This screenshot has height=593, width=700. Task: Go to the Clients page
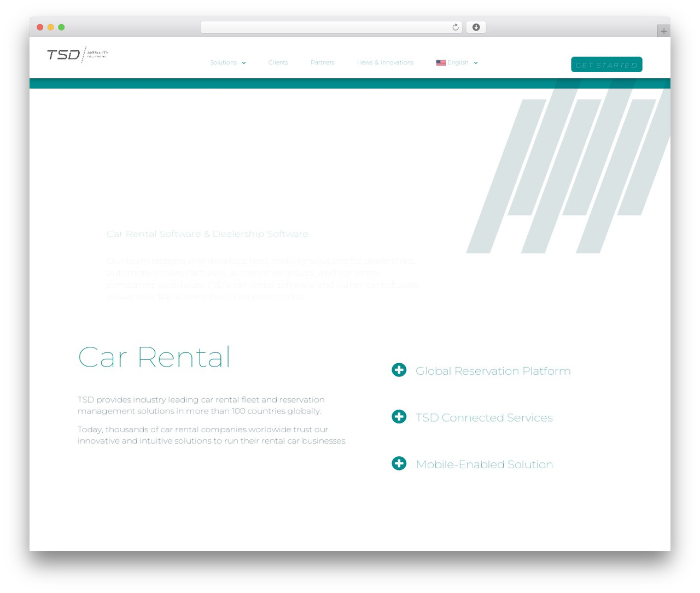click(x=278, y=63)
